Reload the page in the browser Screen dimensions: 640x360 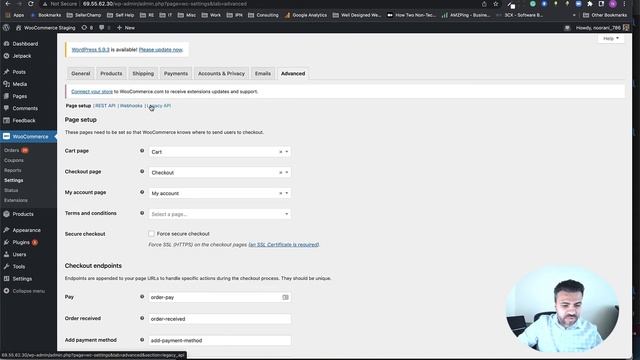(31, 4)
